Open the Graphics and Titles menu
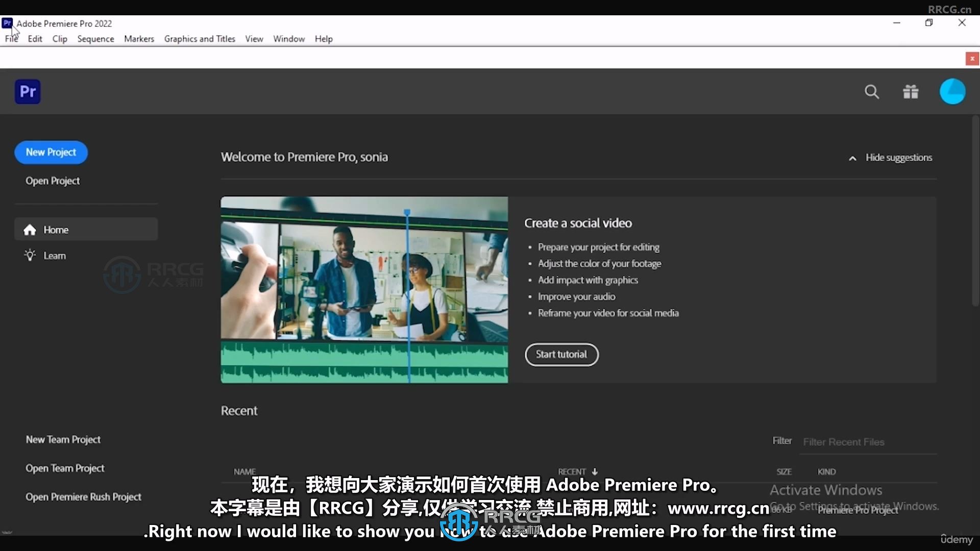The width and height of the screenshot is (980, 551). pyautogui.click(x=200, y=39)
